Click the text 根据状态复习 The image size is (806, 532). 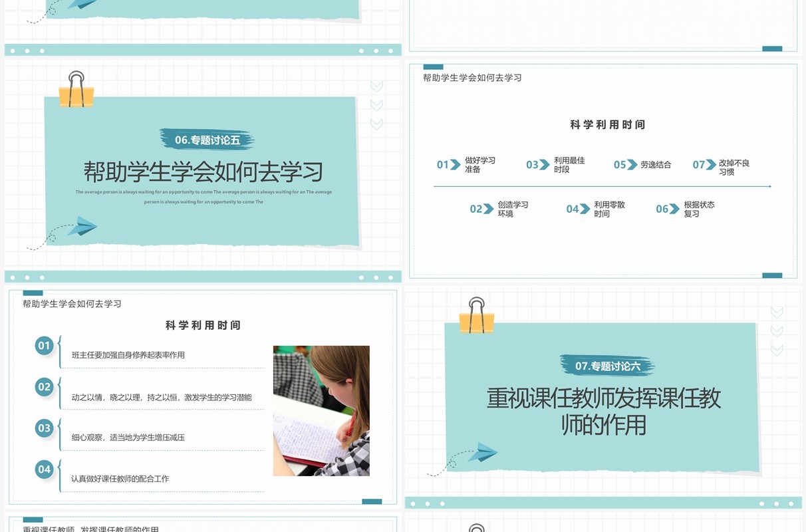(x=699, y=209)
